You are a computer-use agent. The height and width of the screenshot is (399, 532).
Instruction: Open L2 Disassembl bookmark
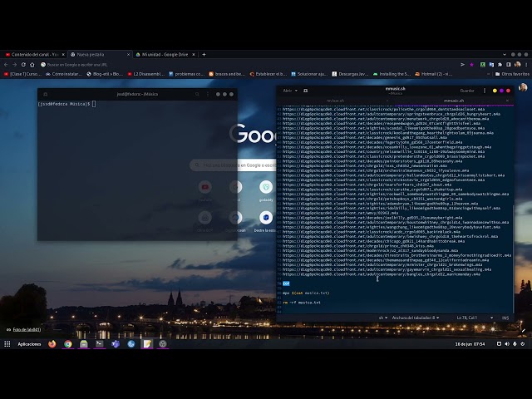click(146, 74)
